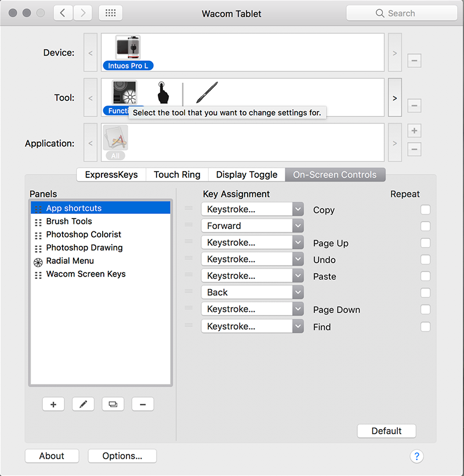Select the Functions tool icon
Image resolution: width=464 pixels, height=476 pixels.
[x=125, y=92]
